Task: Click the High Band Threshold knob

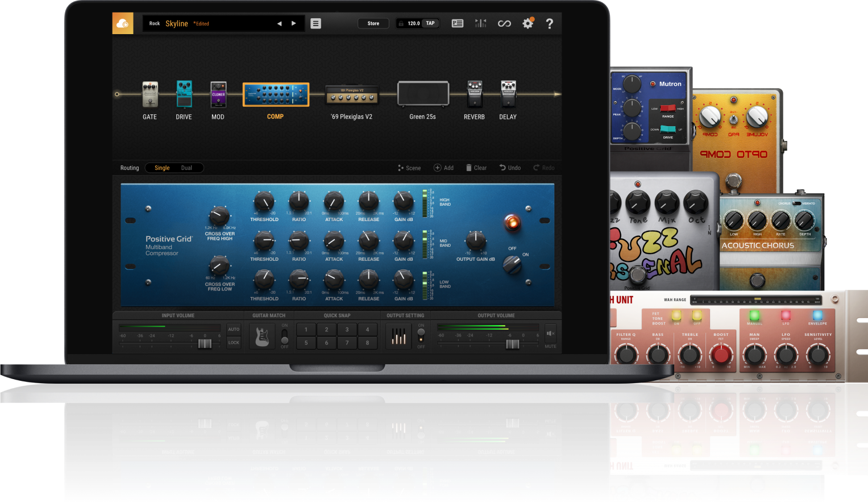Action: click(x=264, y=201)
